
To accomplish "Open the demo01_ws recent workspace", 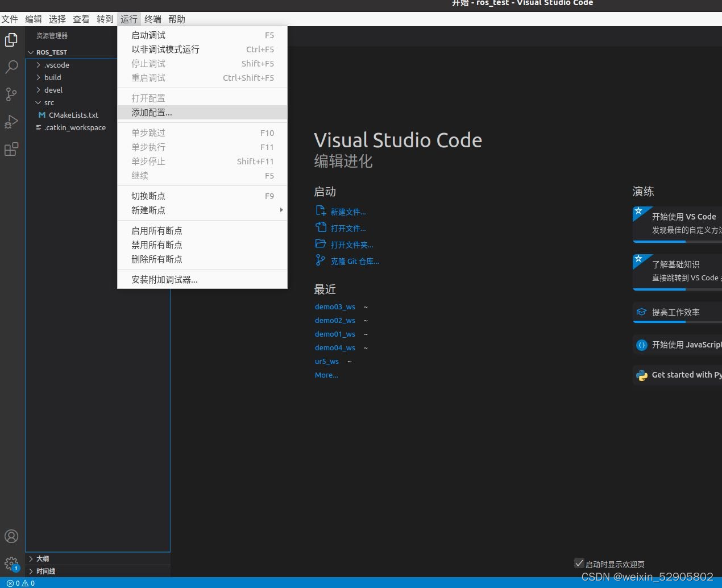I will (335, 334).
